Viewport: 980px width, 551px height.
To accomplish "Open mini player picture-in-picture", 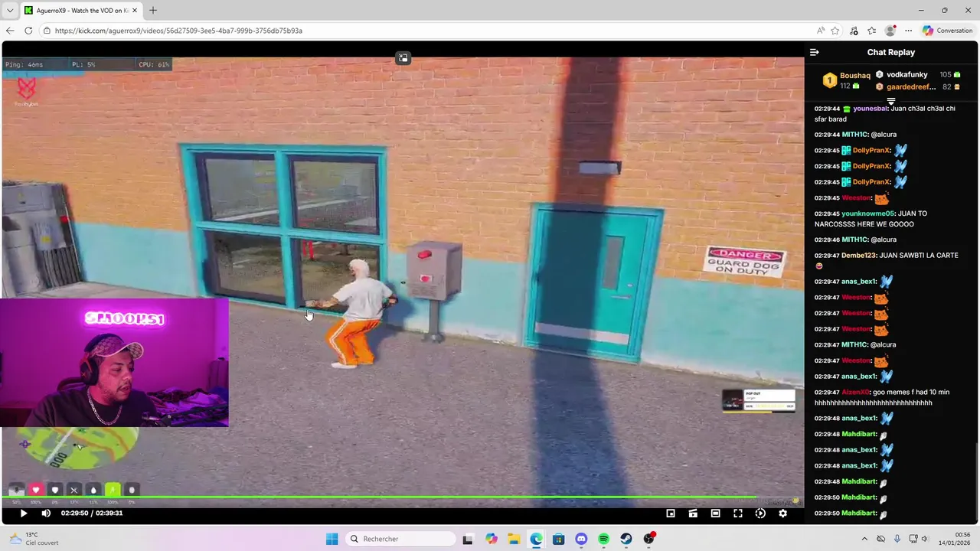I will coord(671,514).
